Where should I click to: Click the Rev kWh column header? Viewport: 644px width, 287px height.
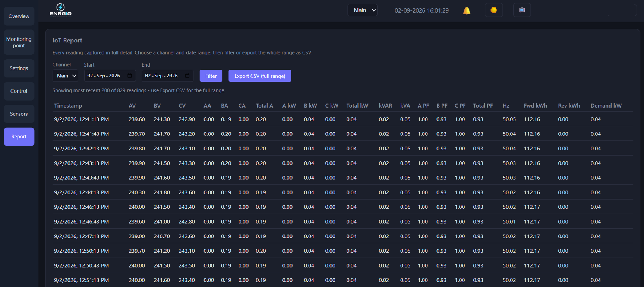coord(569,106)
